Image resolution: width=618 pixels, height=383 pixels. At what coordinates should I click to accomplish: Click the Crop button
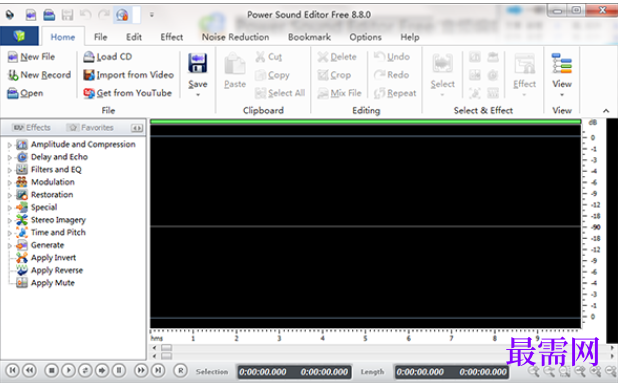click(x=334, y=75)
